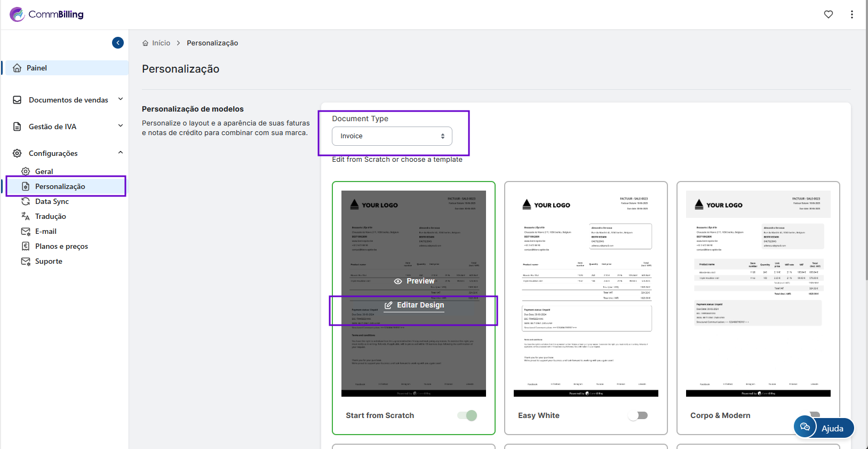Click the Ajuda help chat button

click(824, 428)
